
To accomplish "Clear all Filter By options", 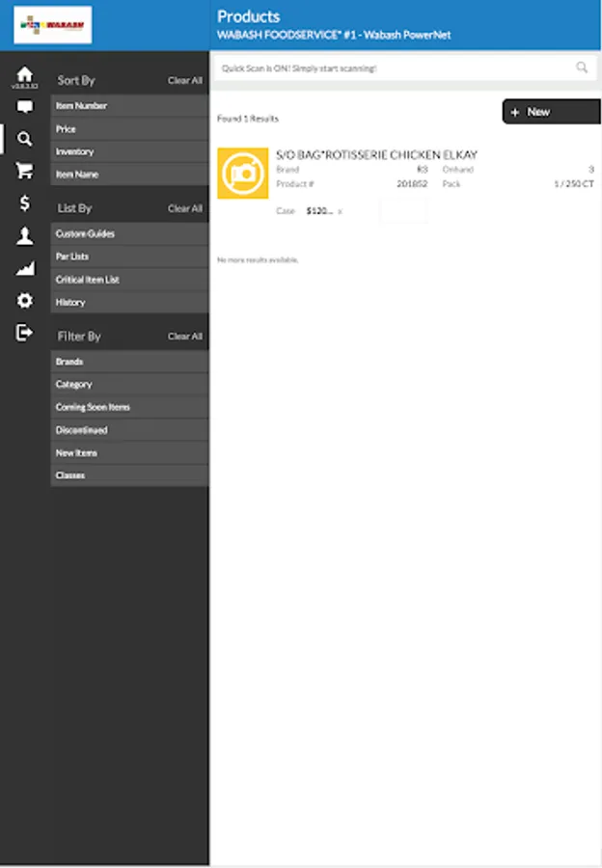I will (x=185, y=336).
